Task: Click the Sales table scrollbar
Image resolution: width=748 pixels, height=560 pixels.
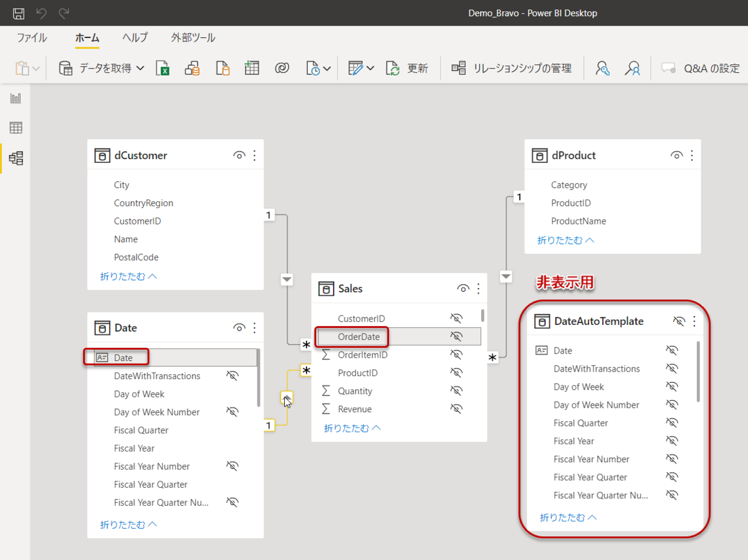Action: click(482, 316)
